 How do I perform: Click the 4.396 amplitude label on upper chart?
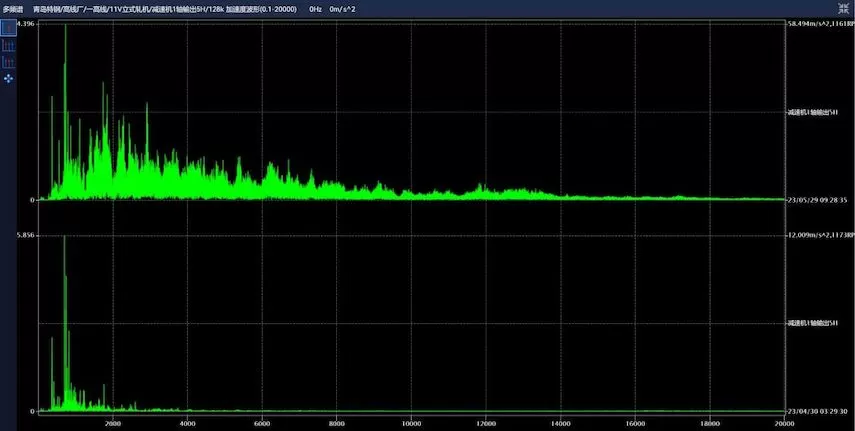point(26,23)
